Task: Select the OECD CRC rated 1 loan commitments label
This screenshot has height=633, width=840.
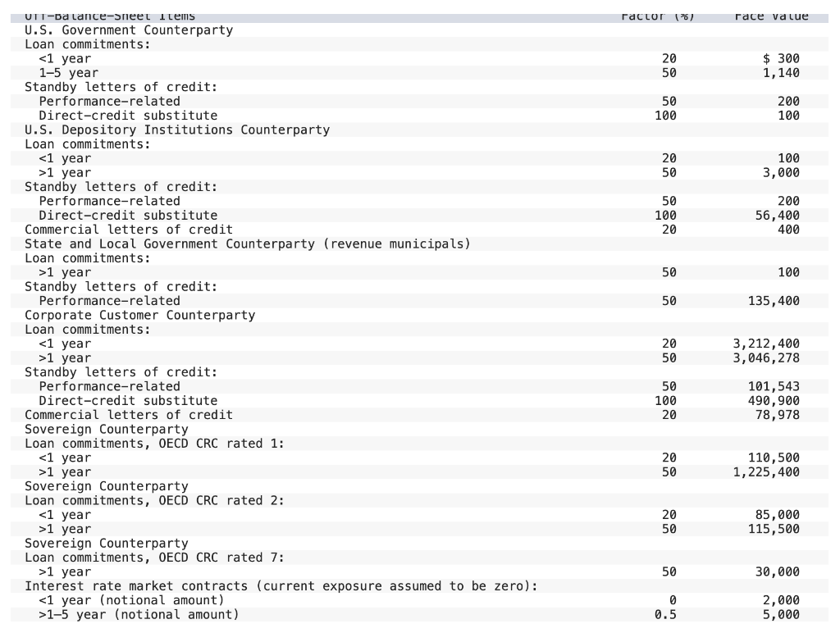Action: click(154, 444)
